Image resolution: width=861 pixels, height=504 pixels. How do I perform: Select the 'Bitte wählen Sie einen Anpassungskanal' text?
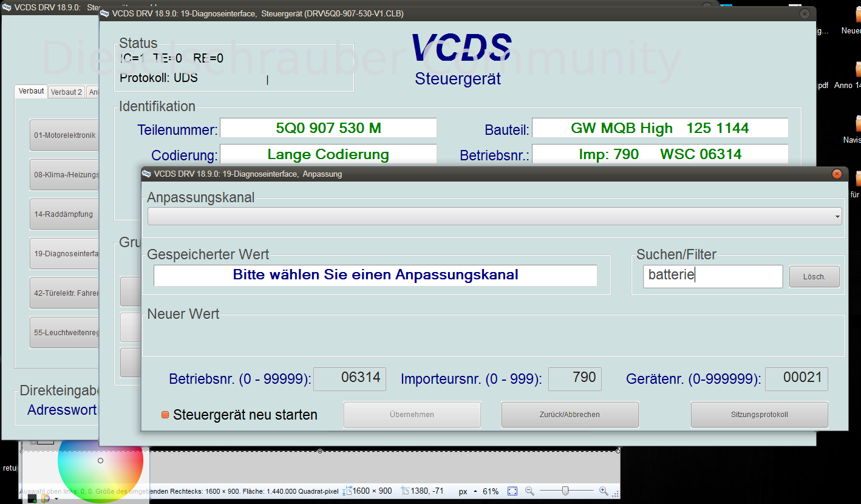[x=375, y=274]
